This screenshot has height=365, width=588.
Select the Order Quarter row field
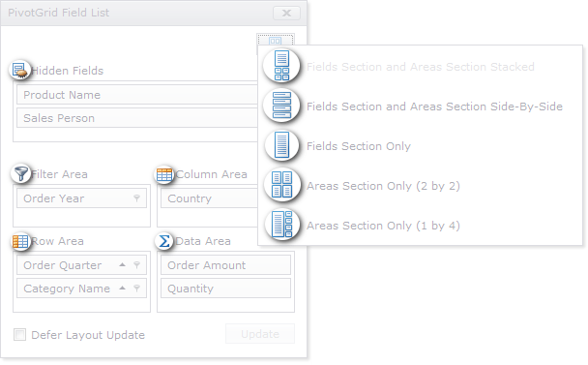tap(82, 264)
